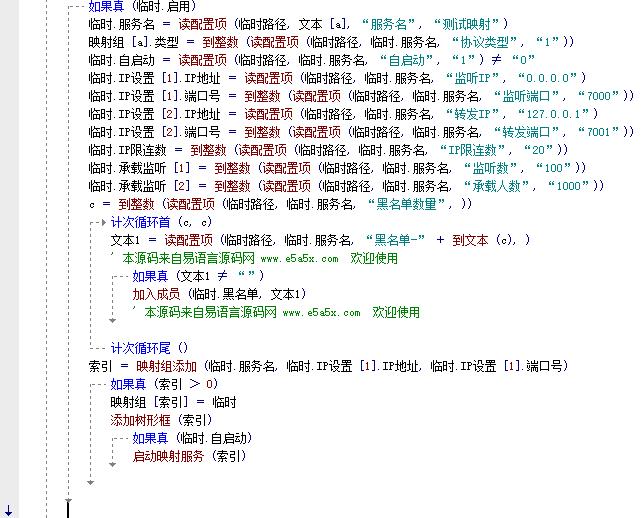
Task: Click the 映射组 [a].类型 assignment line
Action: point(331,42)
